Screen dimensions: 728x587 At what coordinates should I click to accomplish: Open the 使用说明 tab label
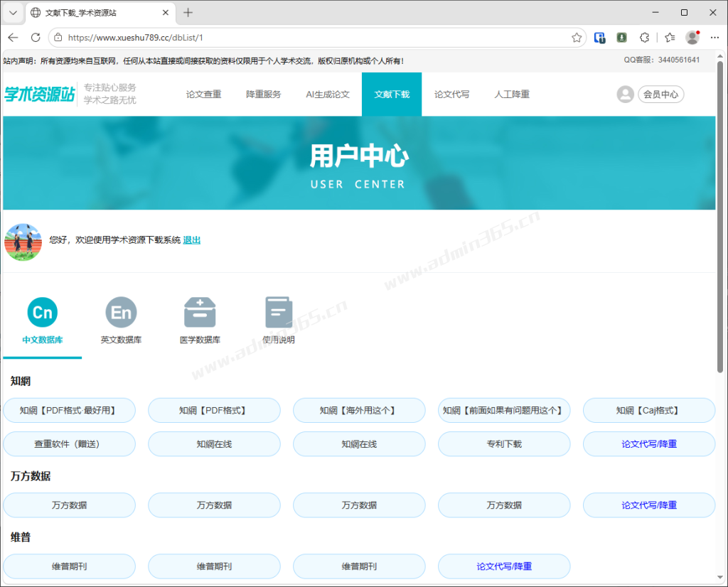(279, 340)
